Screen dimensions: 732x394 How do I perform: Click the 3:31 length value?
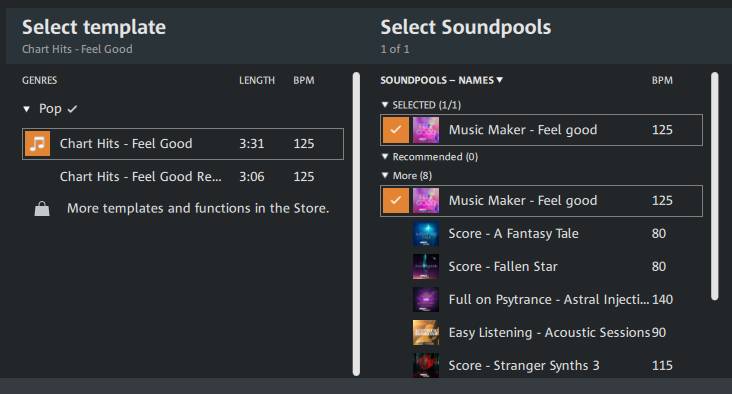point(252,144)
